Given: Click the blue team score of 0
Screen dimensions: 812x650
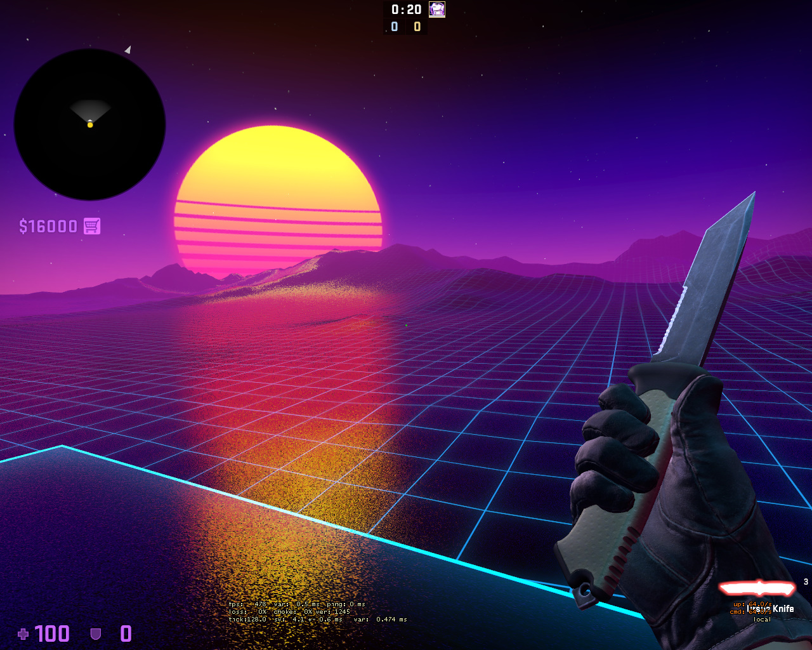Looking at the screenshot, I should click(395, 27).
